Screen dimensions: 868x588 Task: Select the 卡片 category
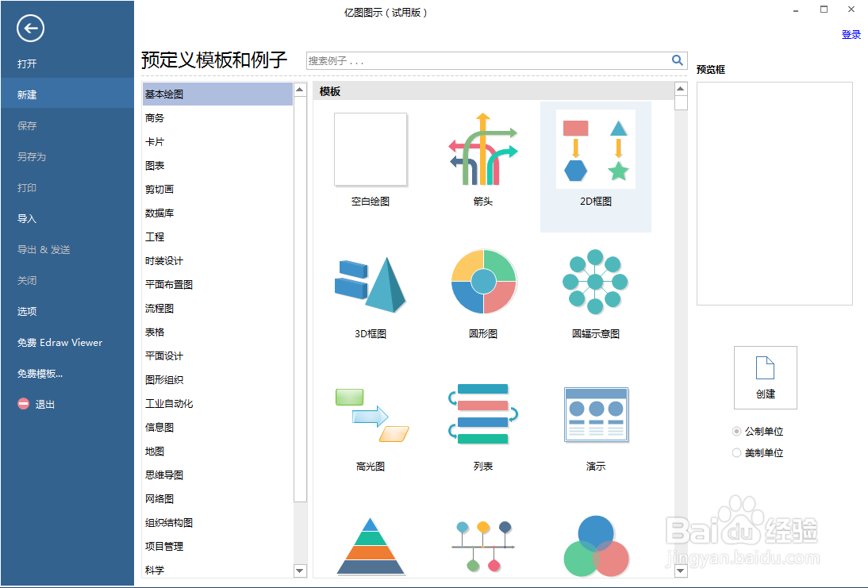[217, 142]
